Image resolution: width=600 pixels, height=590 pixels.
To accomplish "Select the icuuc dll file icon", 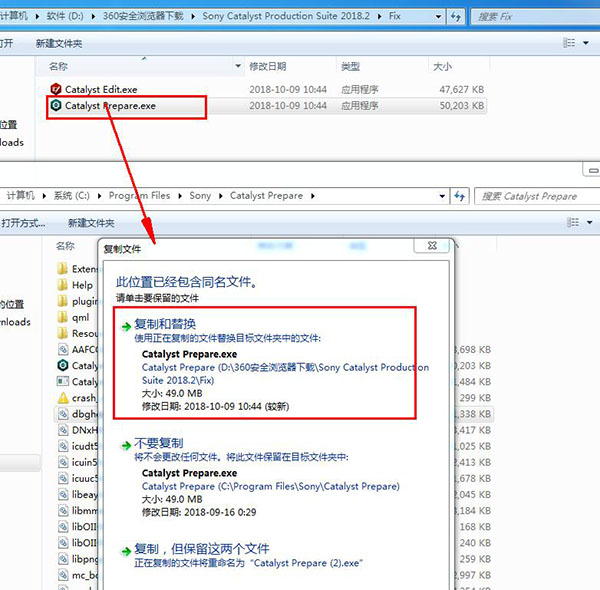I will point(63,478).
